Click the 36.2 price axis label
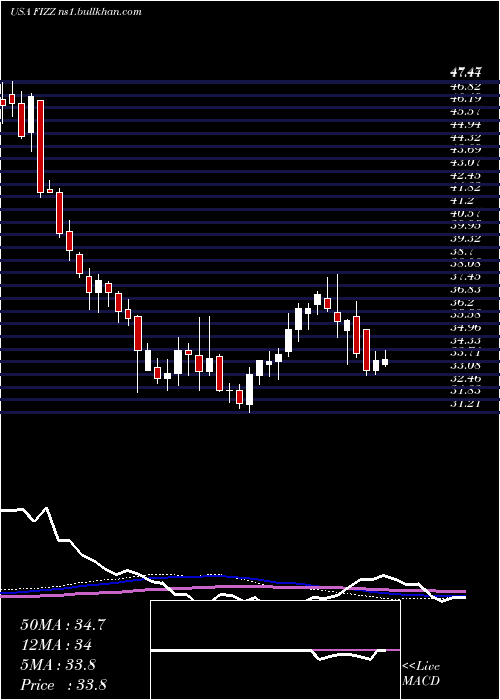The image size is (500, 700). click(463, 302)
